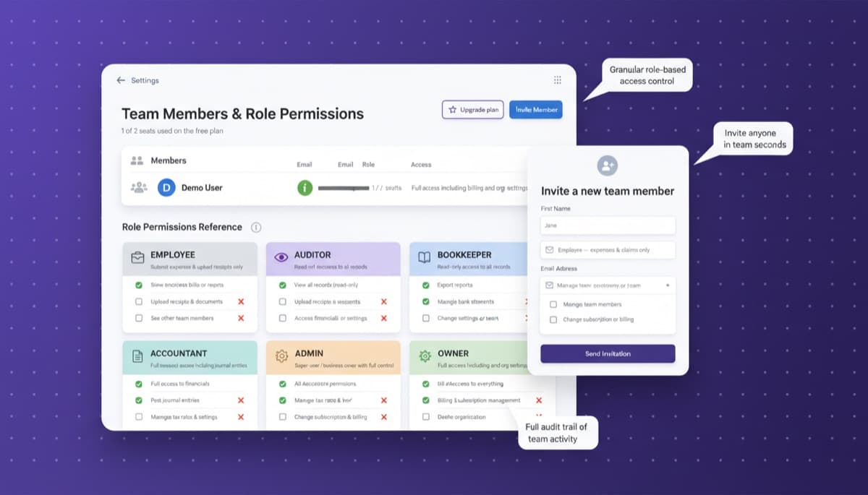Click the First Name input containing Jane
The height and width of the screenshot is (495, 868).
pyautogui.click(x=607, y=225)
